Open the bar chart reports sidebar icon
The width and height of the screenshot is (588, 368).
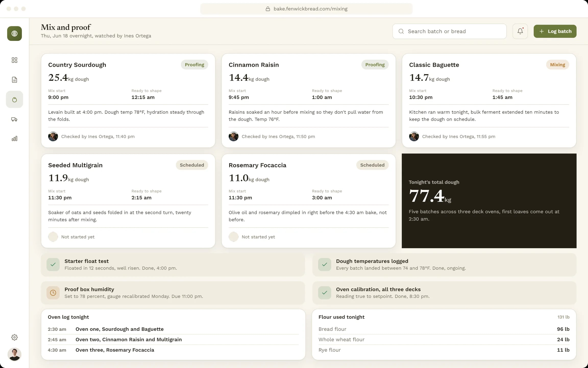point(14,139)
